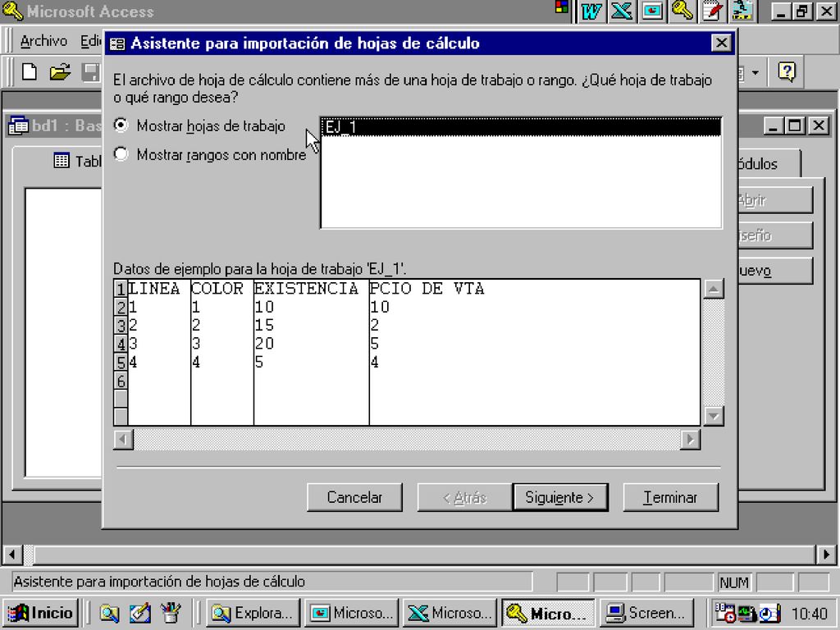Select 'Mostrar rangos con nombre' radio button
This screenshot has height=630, width=840.
pos(121,154)
